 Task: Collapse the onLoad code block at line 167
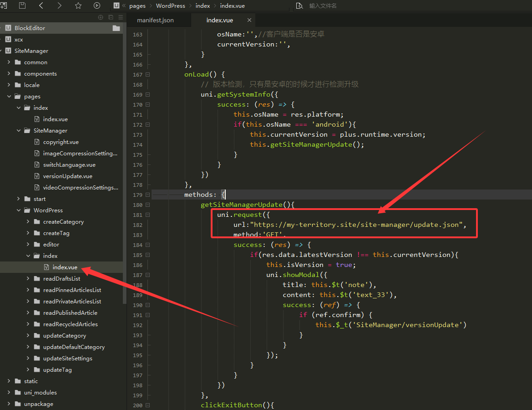pyautogui.click(x=148, y=75)
